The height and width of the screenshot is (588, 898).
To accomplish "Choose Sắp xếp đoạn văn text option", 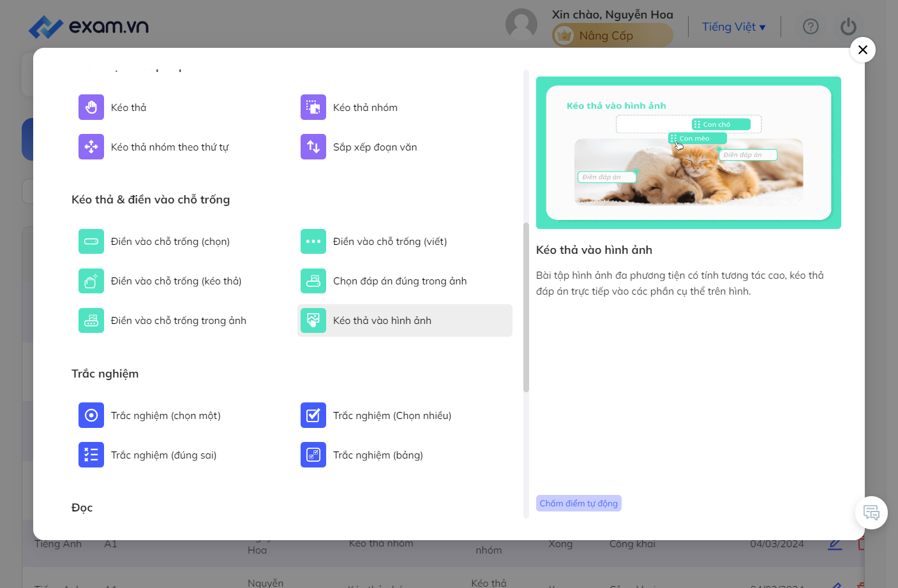I will (375, 147).
